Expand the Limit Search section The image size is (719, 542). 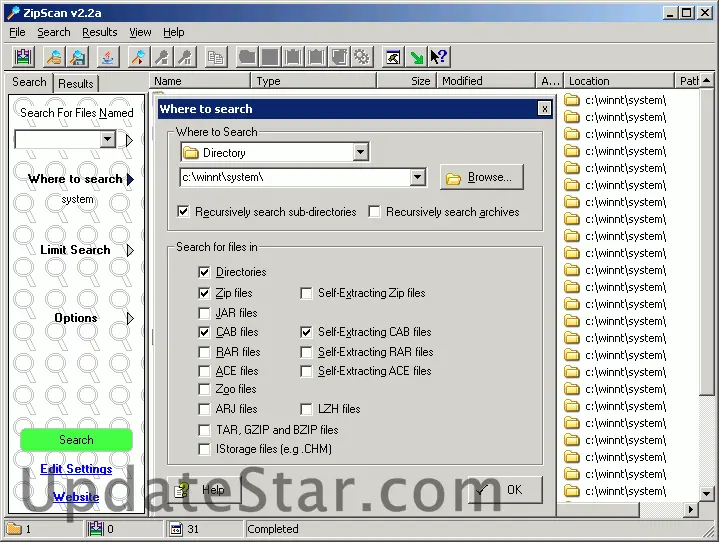131,250
